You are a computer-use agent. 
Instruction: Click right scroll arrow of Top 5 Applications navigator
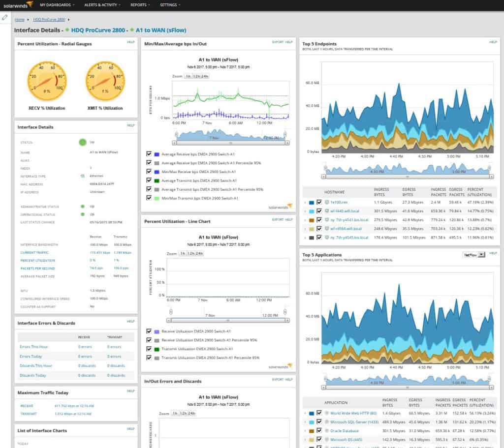point(491,388)
